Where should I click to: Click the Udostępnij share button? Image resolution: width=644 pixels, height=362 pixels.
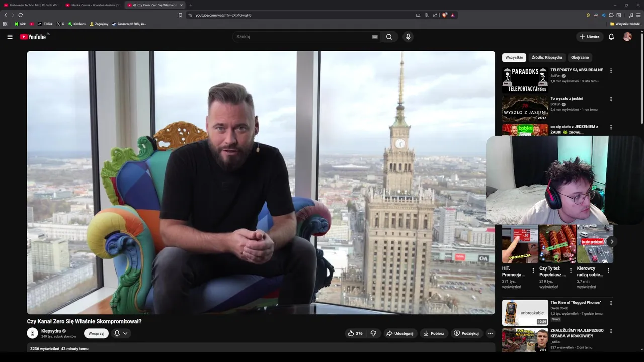[400, 333]
